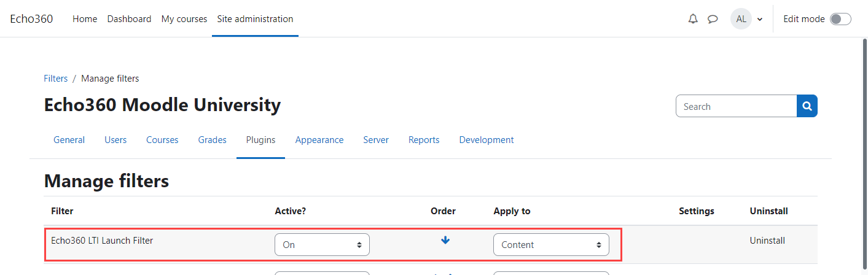Open the notifications bell
The height and width of the screenshot is (275, 868).
693,19
